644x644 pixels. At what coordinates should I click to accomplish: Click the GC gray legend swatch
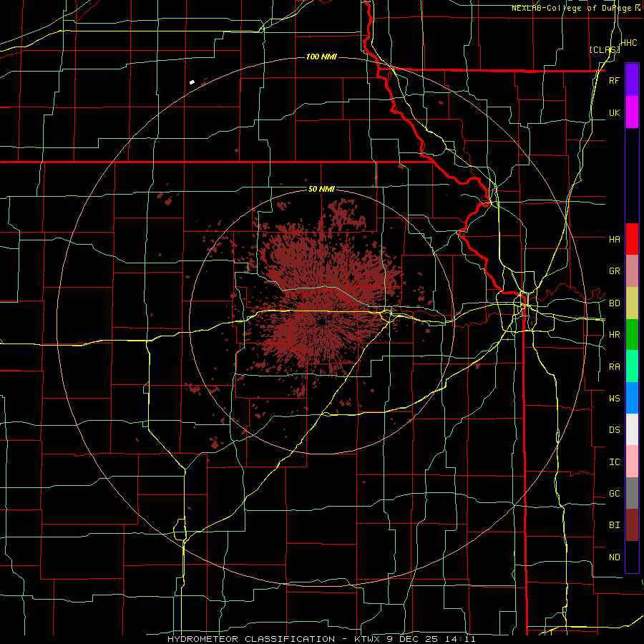point(632,493)
